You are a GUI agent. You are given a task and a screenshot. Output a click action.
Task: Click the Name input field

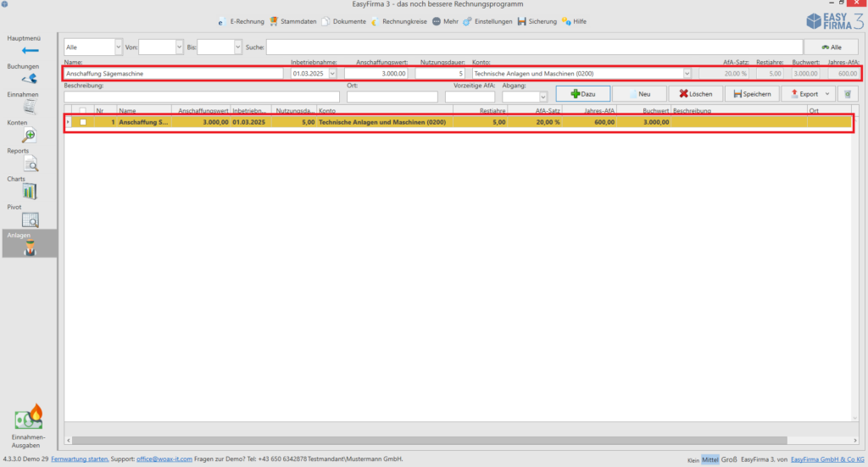174,74
